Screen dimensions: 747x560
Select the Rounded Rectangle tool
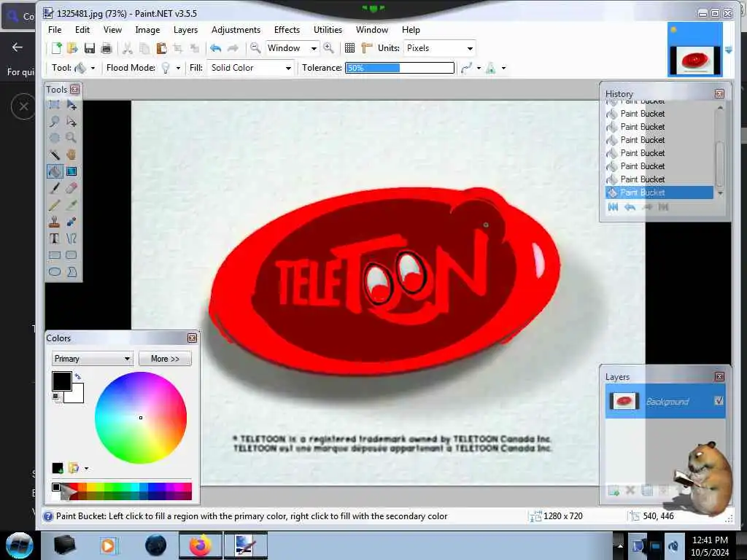pyautogui.click(x=71, y=255)
